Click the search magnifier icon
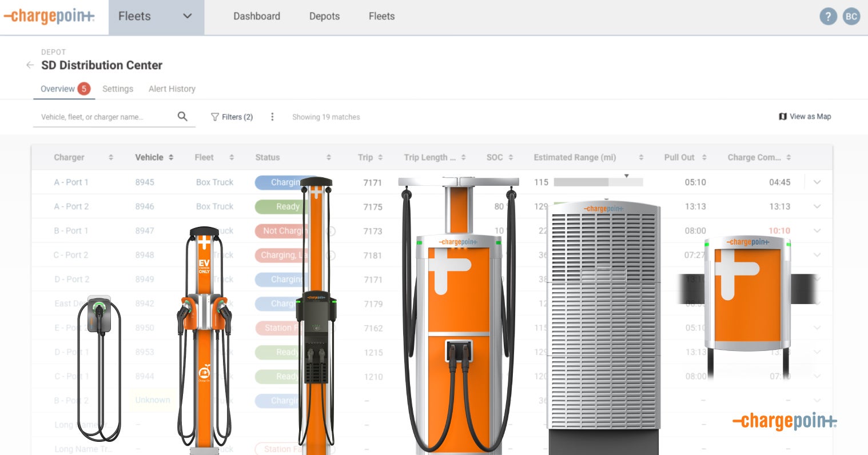The image size is (868, 455). (x=182, y=117)
